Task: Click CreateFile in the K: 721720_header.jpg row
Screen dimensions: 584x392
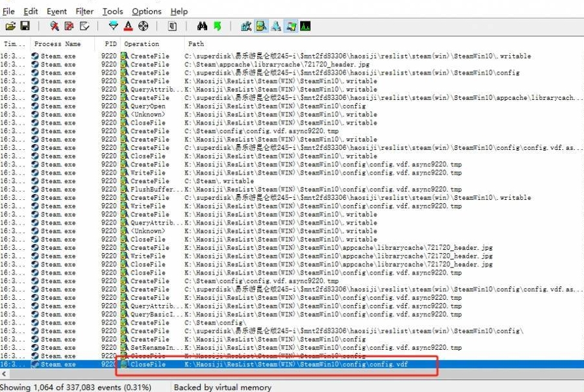Action: 149,247
